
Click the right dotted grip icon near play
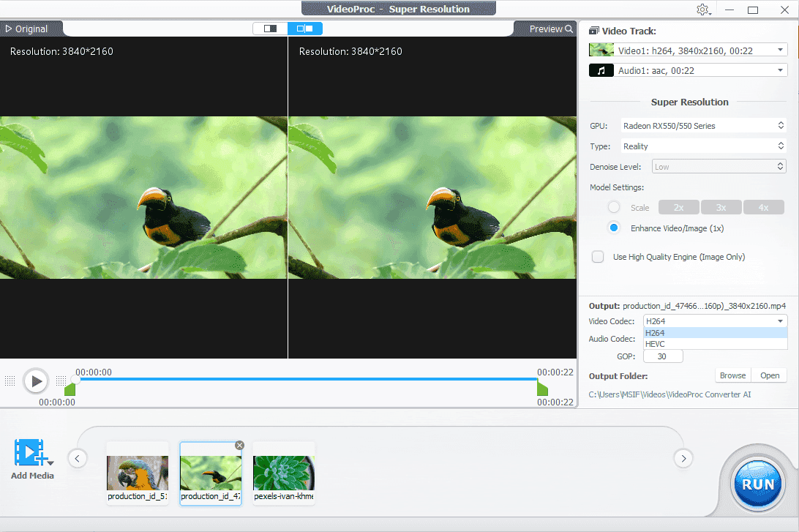tap(61, 381)
